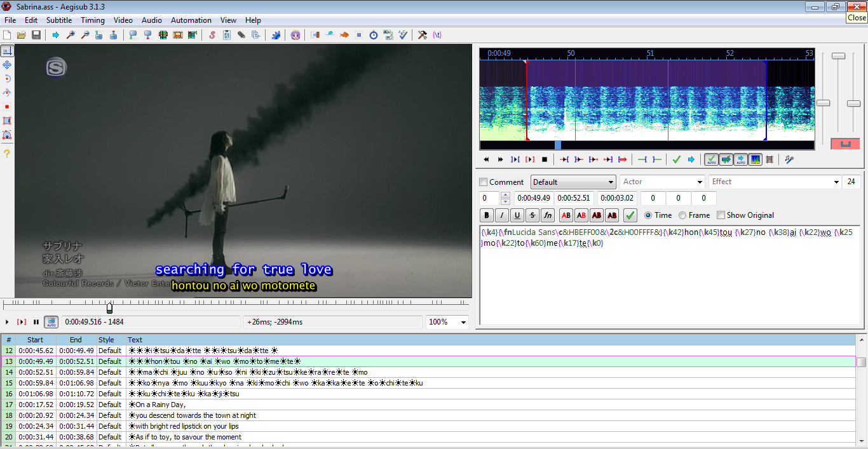The width and height of the screenshot is (868, 449).
Task: Select the Frame radio button
Action: (x=682, y=215)
